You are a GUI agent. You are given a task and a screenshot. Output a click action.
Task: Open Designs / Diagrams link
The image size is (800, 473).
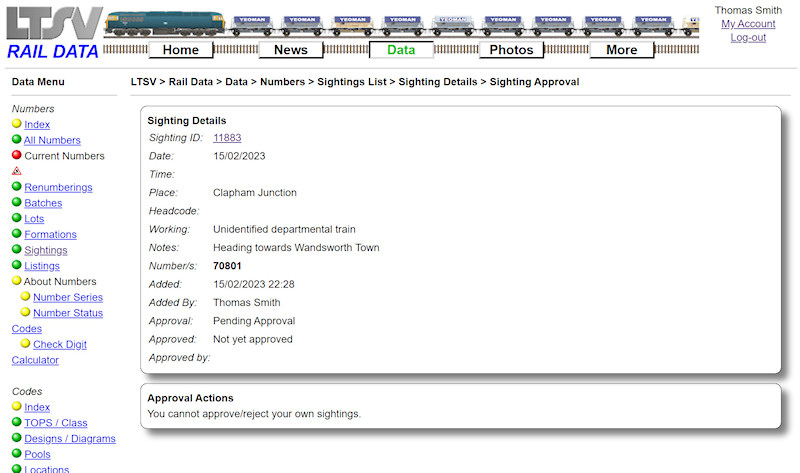pos(70,439)
